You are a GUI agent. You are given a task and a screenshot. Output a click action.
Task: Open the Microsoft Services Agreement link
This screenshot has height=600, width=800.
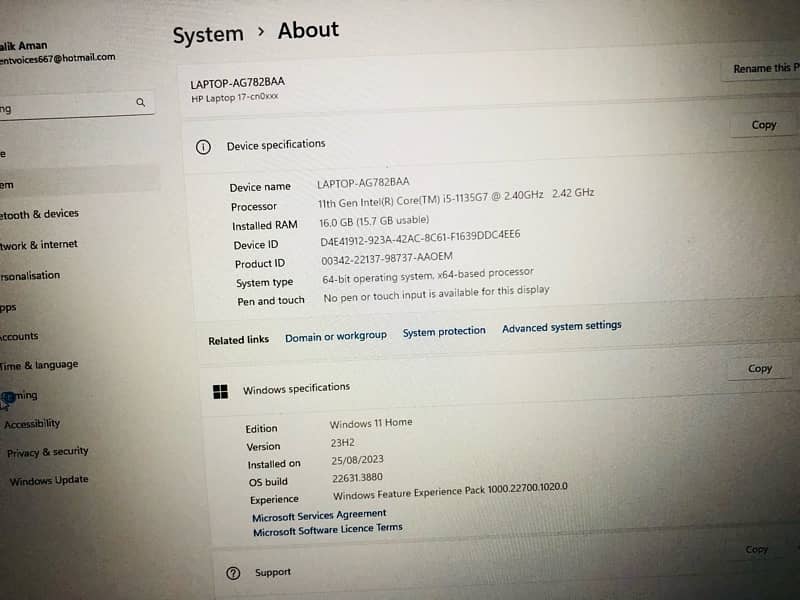point(319,515)
